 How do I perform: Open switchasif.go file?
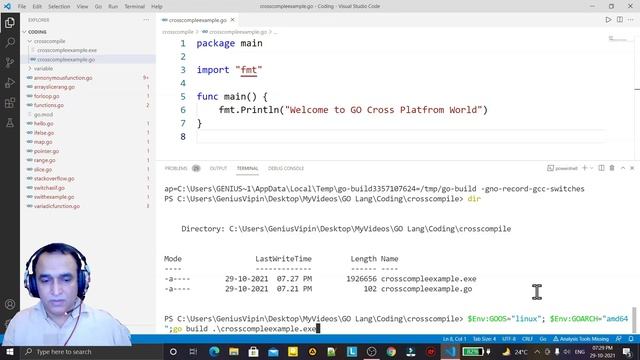pyautogui.click(x=49, y=188)
